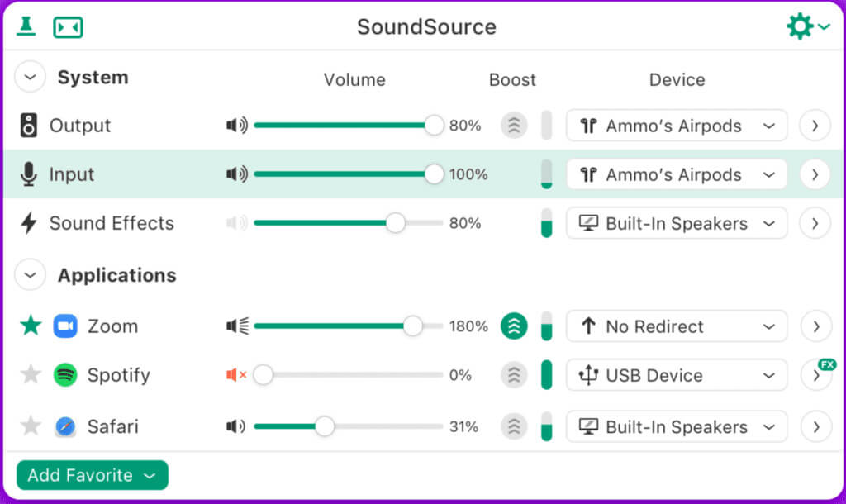Click the Sound Effects level meter

pyautogui.click(x=547, y=223)
